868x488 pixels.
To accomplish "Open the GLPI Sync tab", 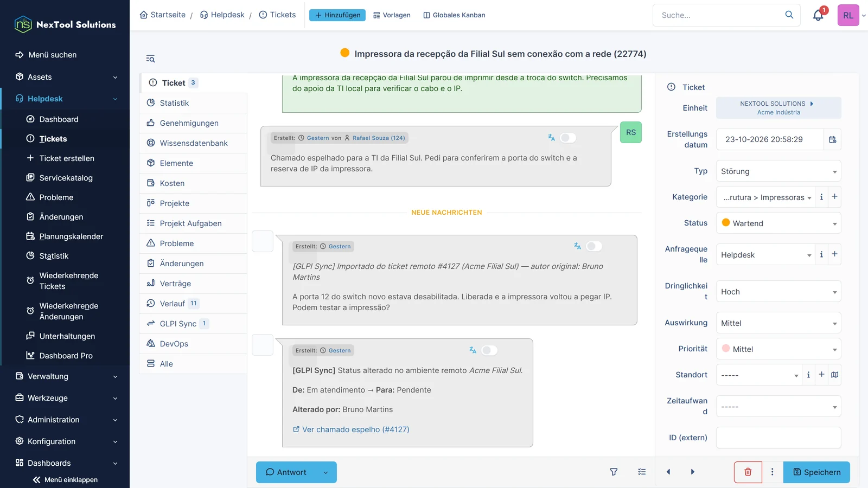I will click(194, 324).
